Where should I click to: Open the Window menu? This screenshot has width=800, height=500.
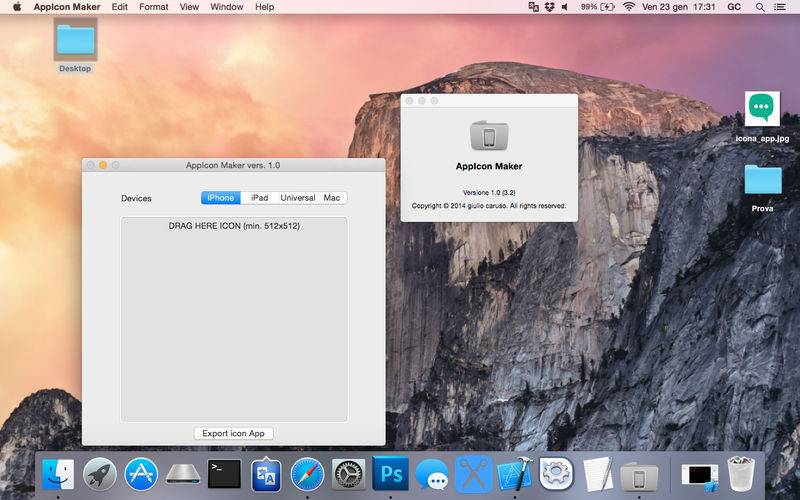227,7
